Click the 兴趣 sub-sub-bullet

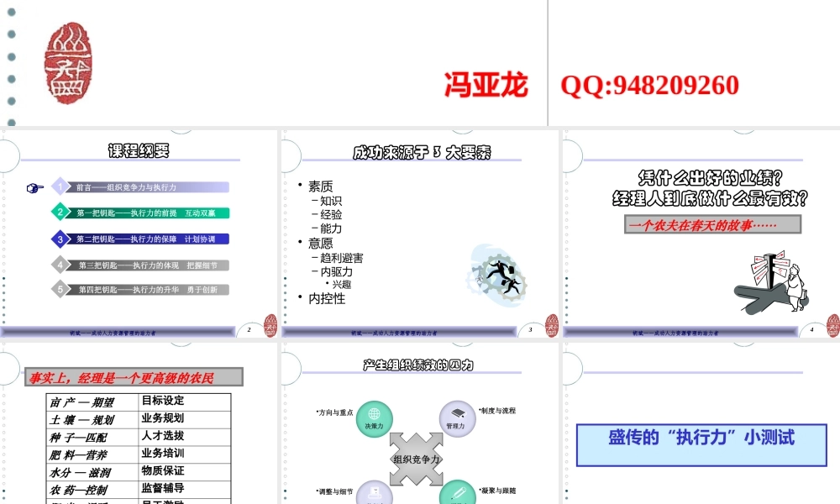click(x=342, y=285)
